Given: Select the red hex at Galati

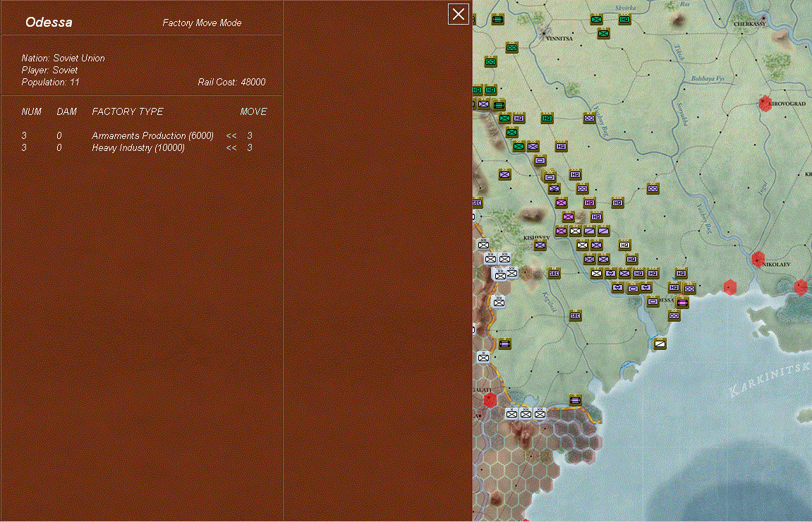Looking at the screenshot, I should click(490, 400).
